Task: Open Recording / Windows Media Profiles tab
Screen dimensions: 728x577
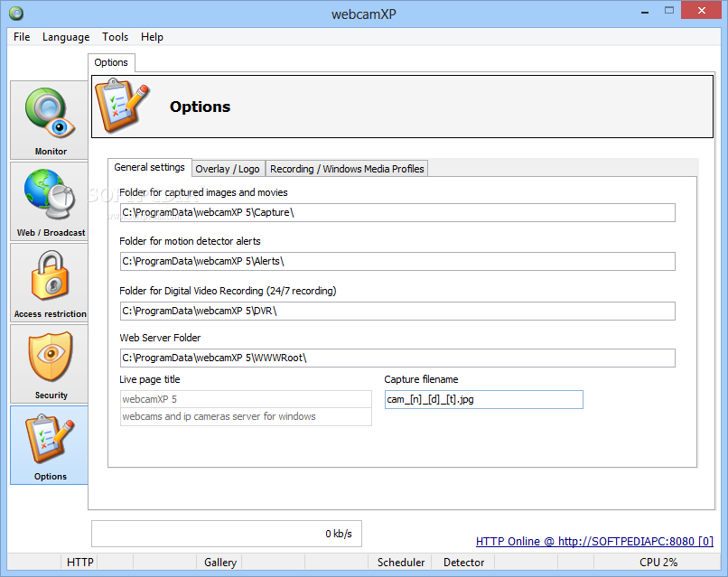Action: click(x=347, y=169)
